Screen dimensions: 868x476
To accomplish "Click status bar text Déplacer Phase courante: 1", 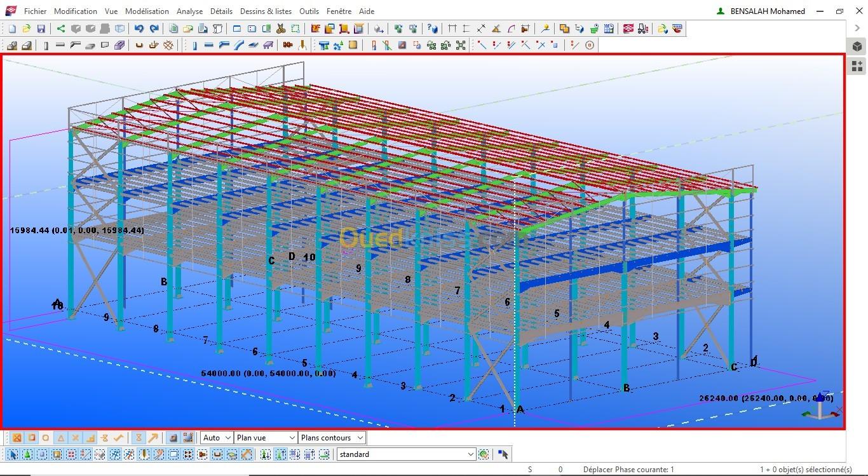I will point(628,470).
